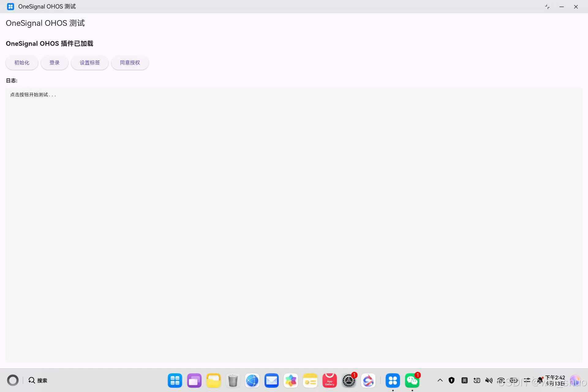
Task: Click the keyboard input tray icon
Action: tap(477, 380)
